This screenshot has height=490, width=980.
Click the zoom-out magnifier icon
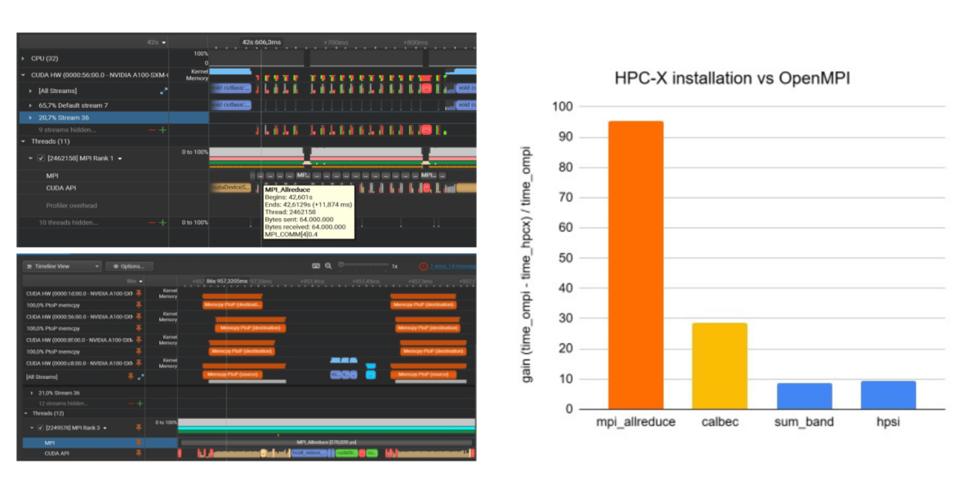(x=328, y=266)
